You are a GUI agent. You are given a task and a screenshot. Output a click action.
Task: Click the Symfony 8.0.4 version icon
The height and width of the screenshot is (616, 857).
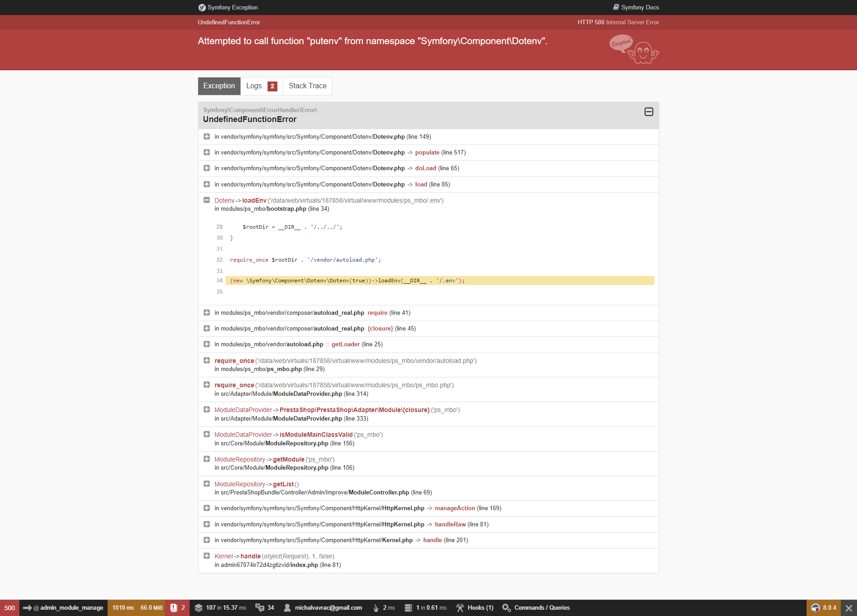(x=816, y=608)
